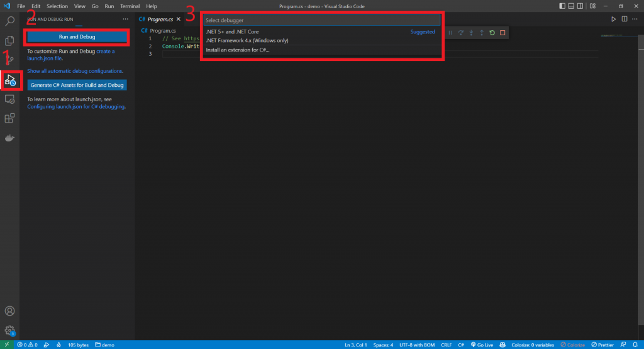Image resolution: width=644 pixels, height=349 pixels.
Task: Click the Copilot status bar icon
Action: coord(502,345)
